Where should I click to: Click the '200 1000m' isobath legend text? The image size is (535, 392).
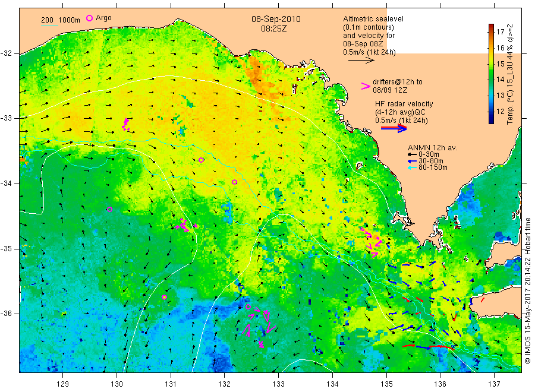pyautogui.click(x=61, y=20)
